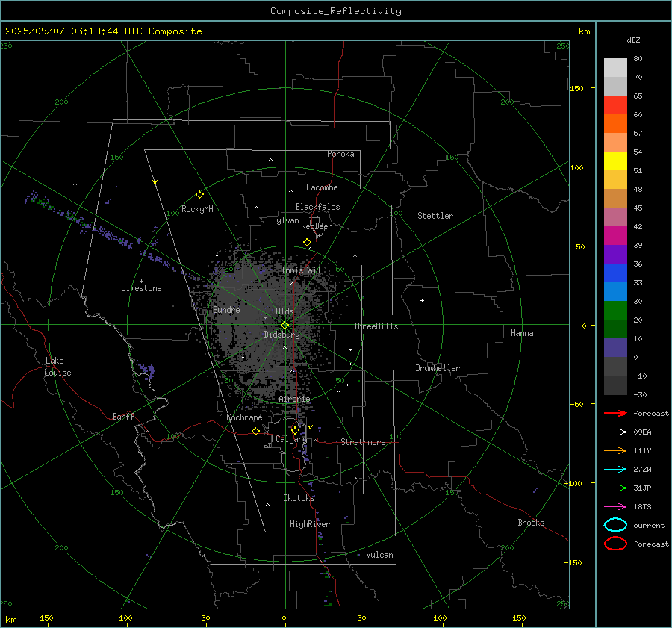The height and width of the screenshot is (628, 672).
Task: Select the blue 36-33 dBZ color swatch
Action: pos(615,273)
